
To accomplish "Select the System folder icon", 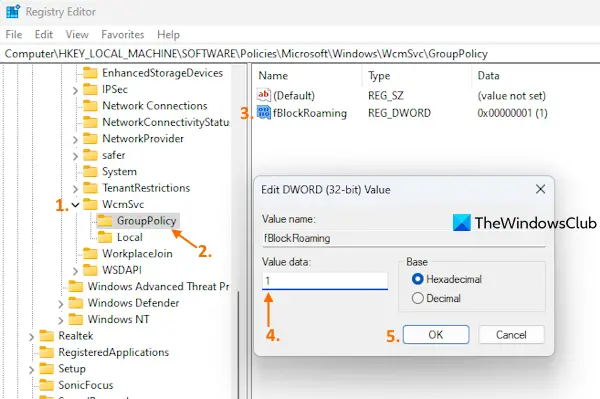I will click(x=90, y=172).
